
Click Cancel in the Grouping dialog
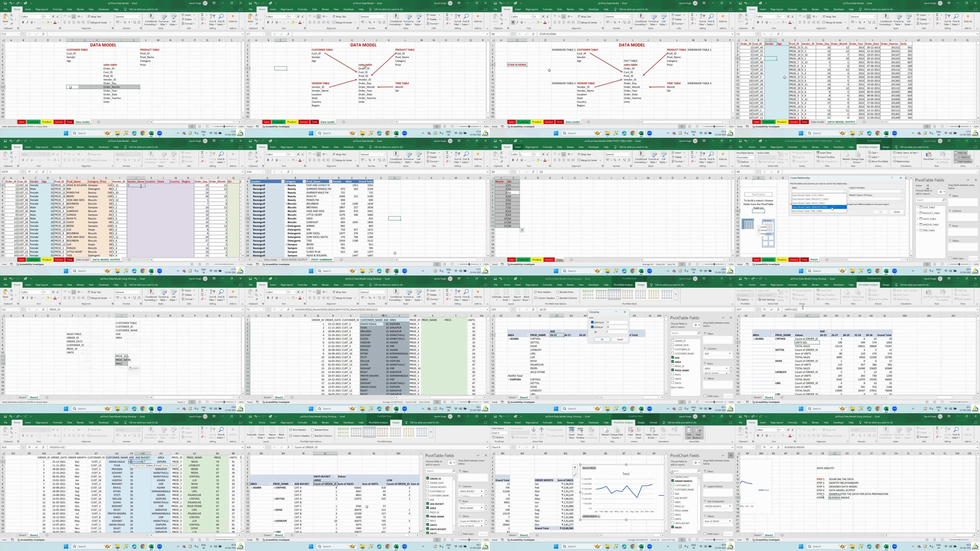pos(620,339)
